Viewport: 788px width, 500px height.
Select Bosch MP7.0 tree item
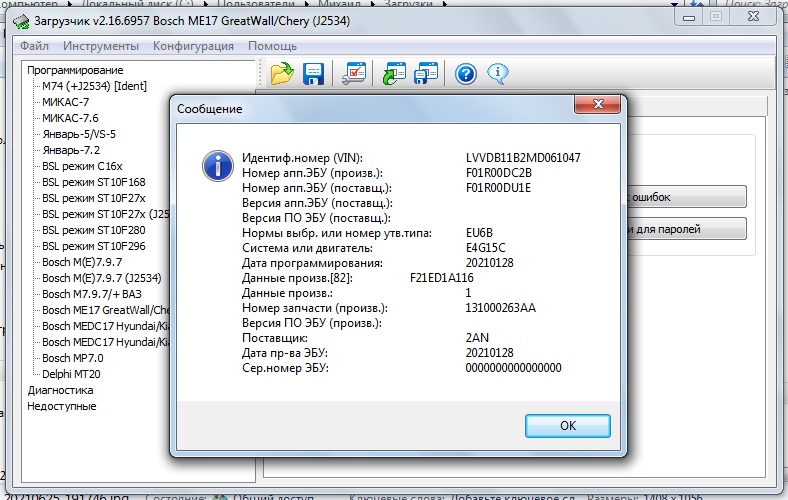73,358
